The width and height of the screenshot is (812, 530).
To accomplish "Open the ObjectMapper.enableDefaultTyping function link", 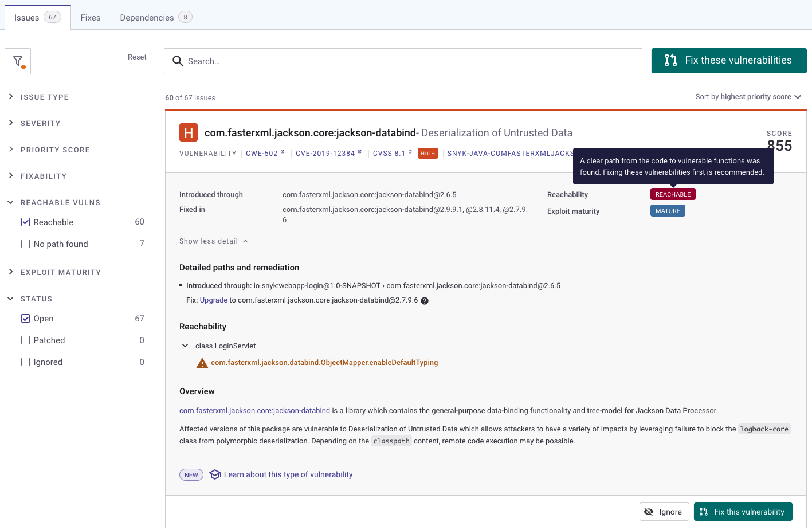I will [x=324, y=363].
